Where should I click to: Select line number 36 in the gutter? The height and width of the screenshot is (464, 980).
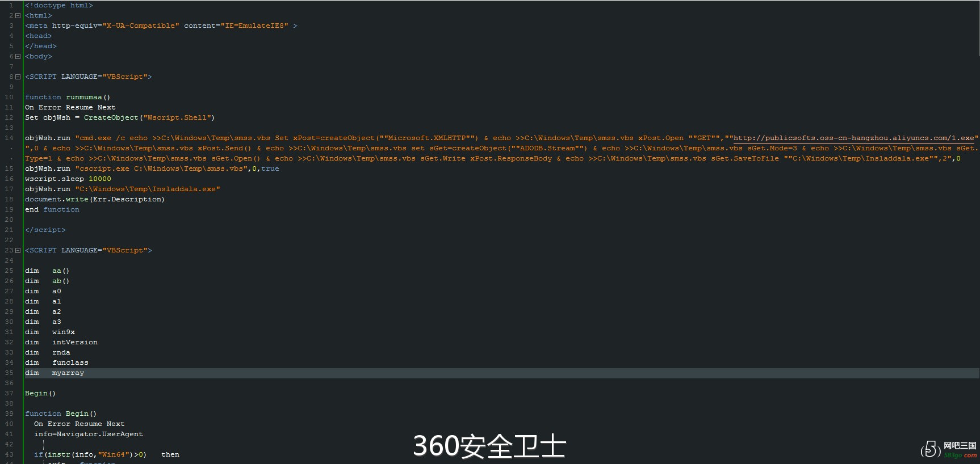tap(9, 383)
